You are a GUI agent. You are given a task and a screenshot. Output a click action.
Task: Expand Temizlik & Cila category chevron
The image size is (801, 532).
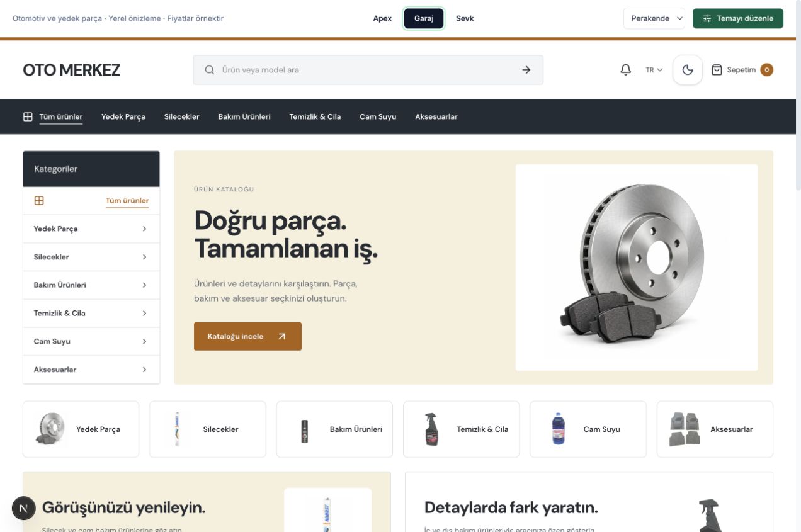click(144, 313)
